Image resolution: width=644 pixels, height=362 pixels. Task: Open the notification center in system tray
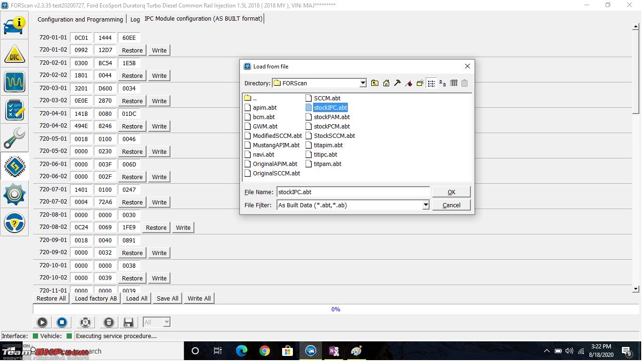coord(626,351)
